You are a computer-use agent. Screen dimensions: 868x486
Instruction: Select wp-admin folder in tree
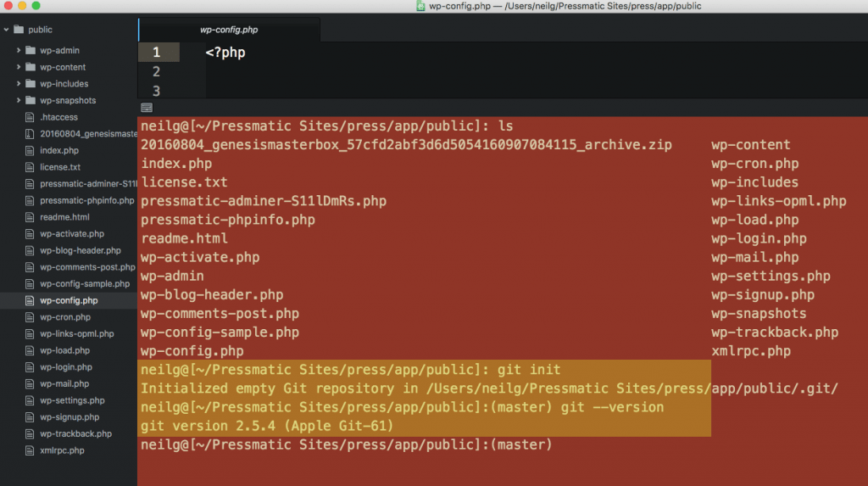coord(60,50)
